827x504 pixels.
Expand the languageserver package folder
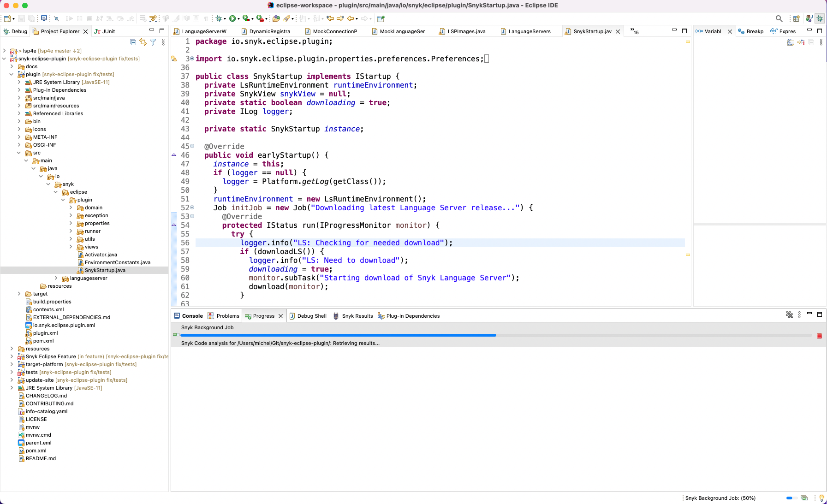tap(56, 278)
